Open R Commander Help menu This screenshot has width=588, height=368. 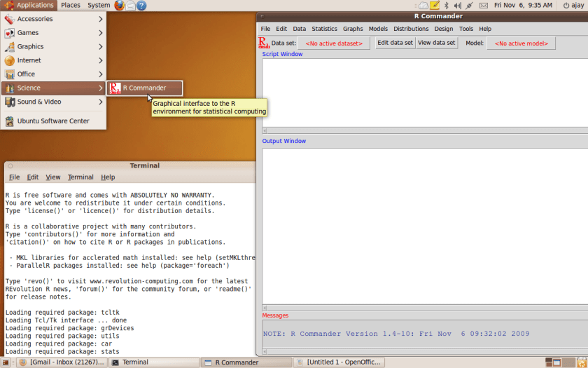485,29
